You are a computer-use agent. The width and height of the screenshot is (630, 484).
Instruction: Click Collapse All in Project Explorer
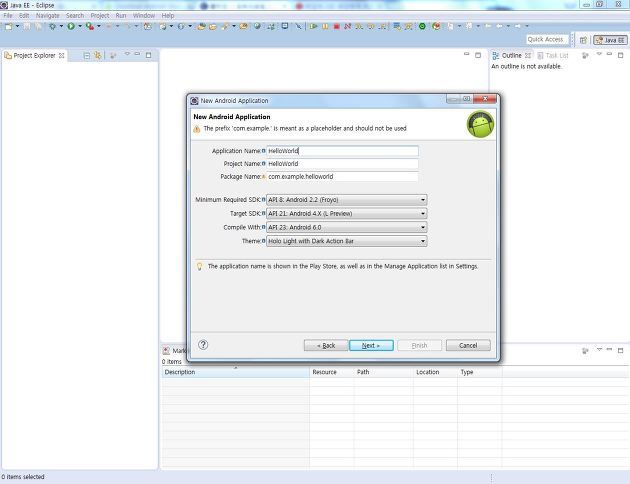(x=87, y=55)
